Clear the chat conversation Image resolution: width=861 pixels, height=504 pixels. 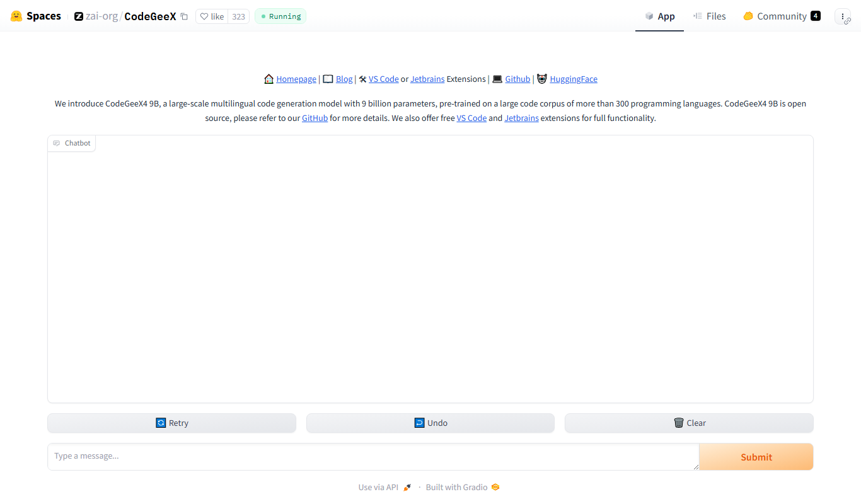tap(689, 423)
